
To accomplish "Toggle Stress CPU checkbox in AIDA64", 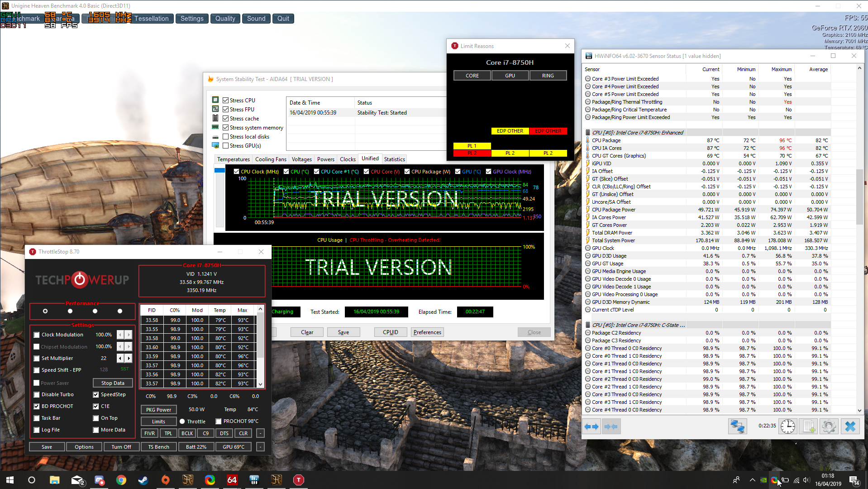I will (x=225, y=100).
